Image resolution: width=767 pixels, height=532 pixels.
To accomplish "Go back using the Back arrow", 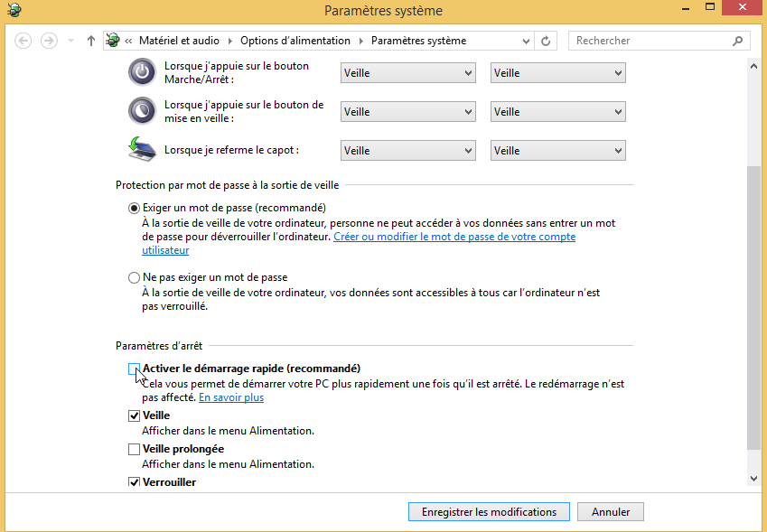I will pyautogui.click(x=23, y=41).
